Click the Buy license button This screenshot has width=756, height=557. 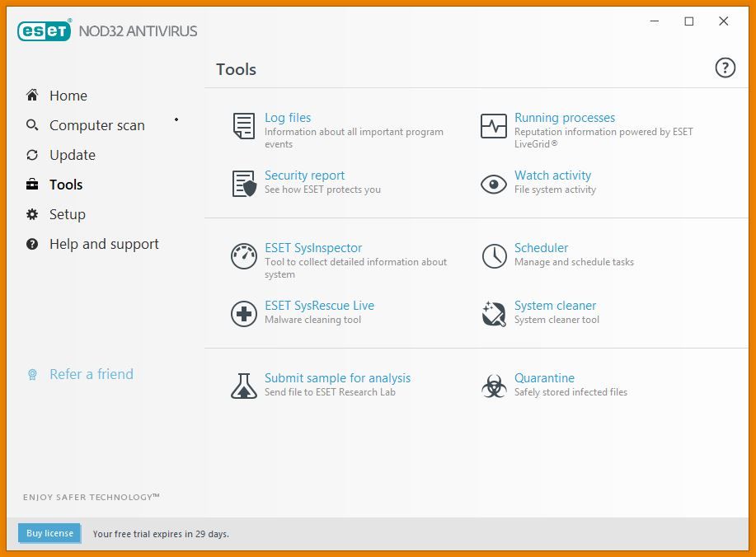49,533
